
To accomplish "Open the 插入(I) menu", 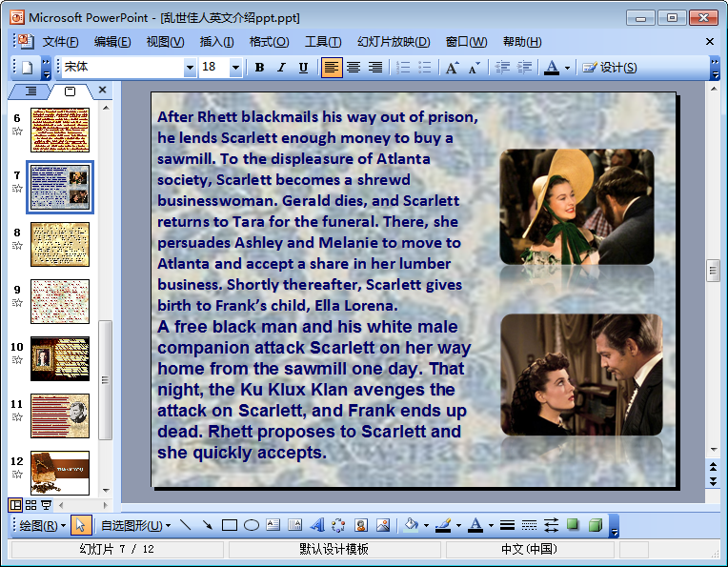I will pos(216,42).
